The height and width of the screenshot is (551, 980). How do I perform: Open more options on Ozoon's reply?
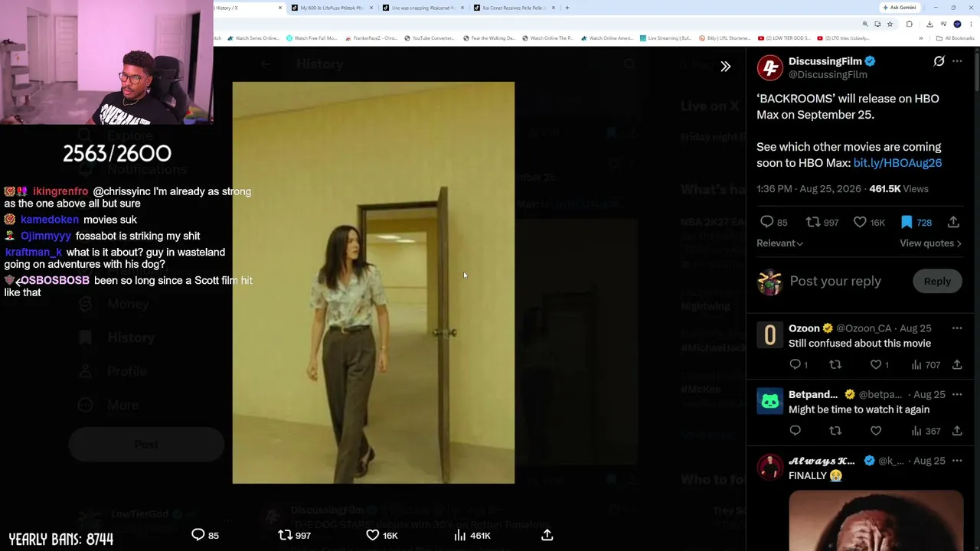[957, 328]
